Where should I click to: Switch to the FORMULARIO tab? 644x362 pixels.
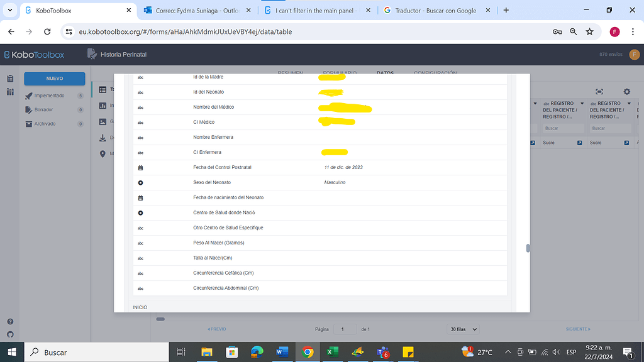click(x=340, y=73)
